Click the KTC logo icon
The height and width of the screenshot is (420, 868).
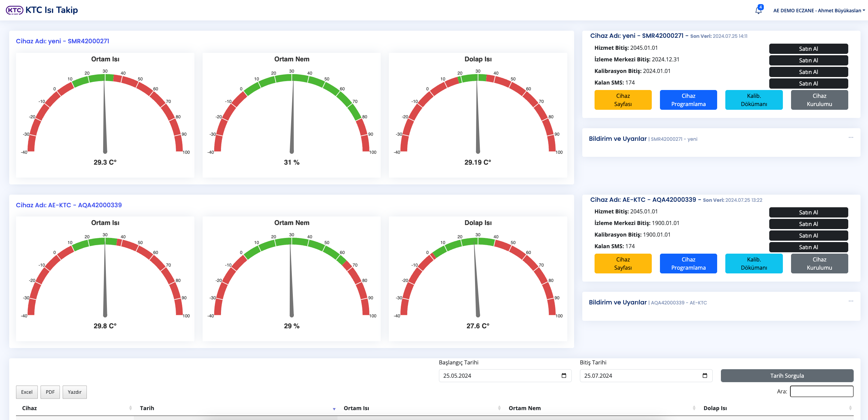[x=14, y=10]
